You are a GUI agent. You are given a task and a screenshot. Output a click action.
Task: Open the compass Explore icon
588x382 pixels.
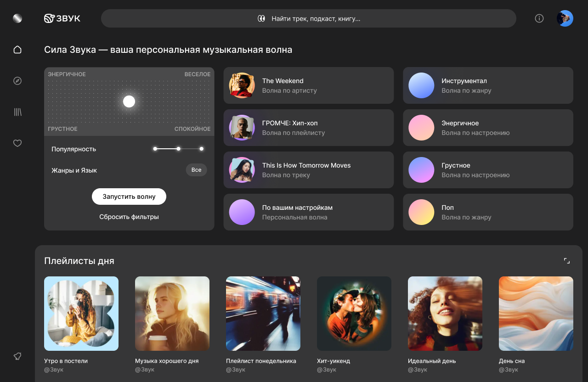coord(17,81)
